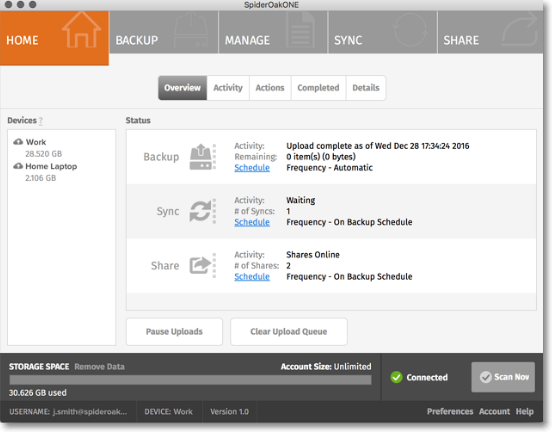Open Help in the footer
Image resolution: width=552 pixels, height=432 pixels.
point(525,412)
